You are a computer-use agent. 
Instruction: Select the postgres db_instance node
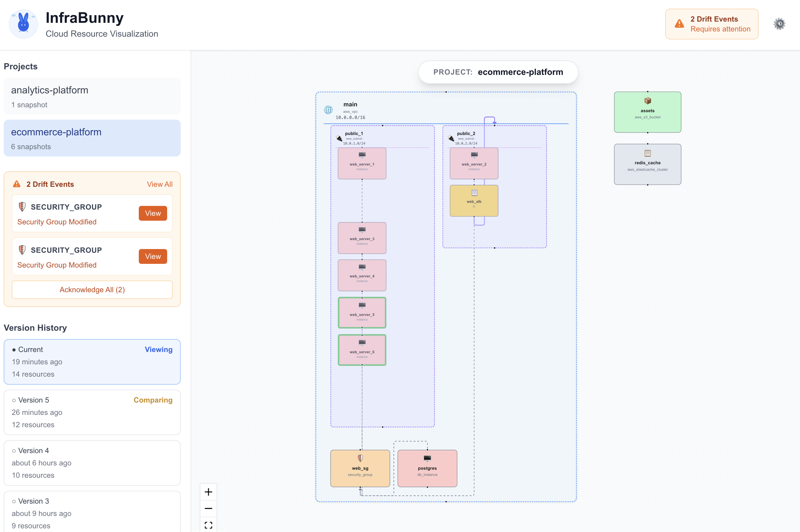pos(427,468)
